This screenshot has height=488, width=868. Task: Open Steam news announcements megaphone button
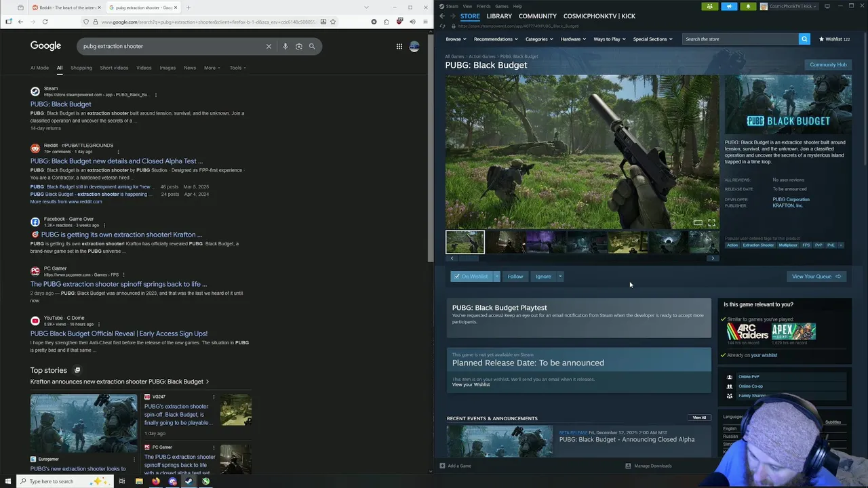coord(729,6)
